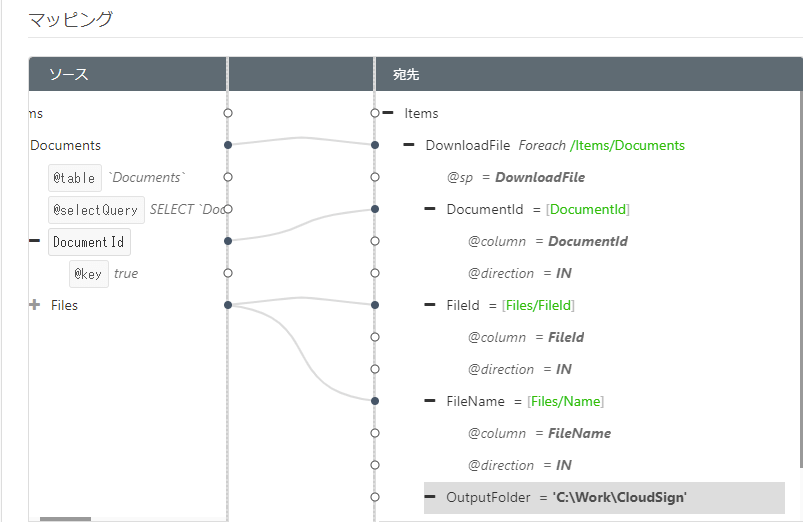This screenshot has width=803, height=522.
Task: Click the source Documents connector dot
Action: pos(228,145)
